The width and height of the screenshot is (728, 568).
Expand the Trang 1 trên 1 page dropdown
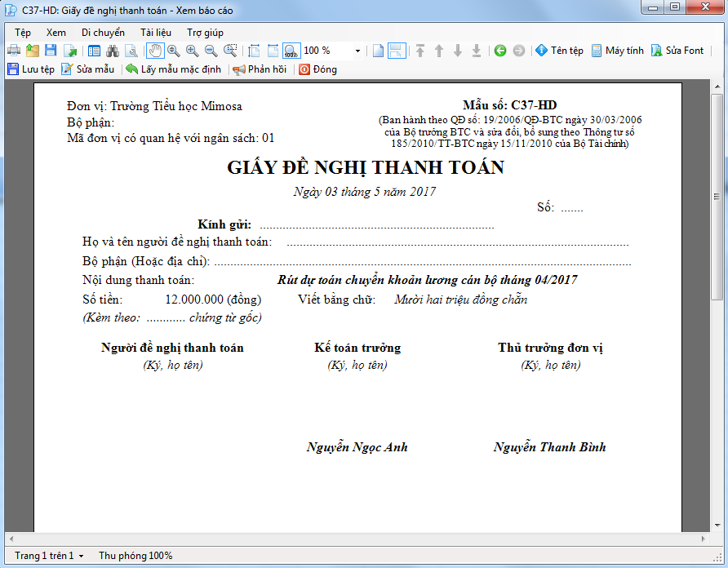pyautogui.click(x=49, y=556)
